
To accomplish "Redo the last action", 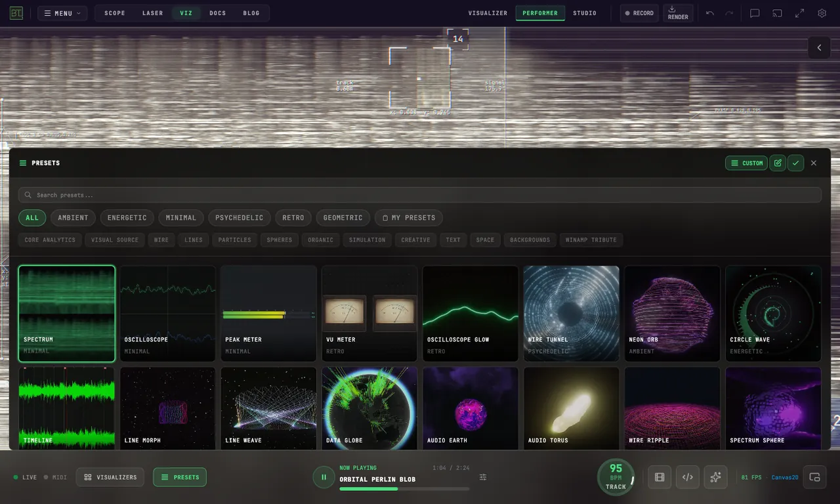I will [729, 13].
